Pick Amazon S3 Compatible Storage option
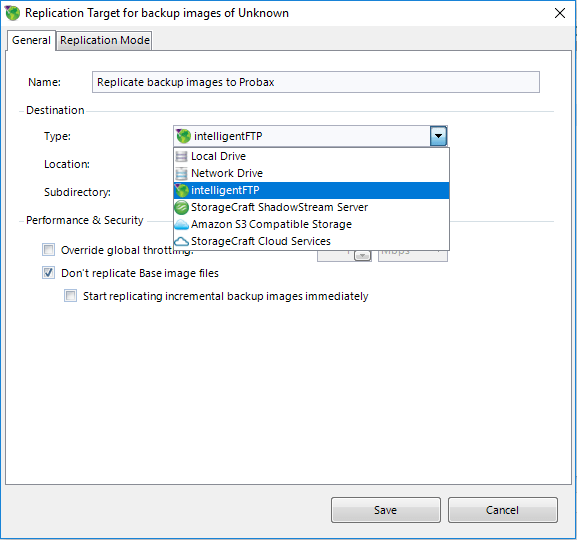577x540 pixels. point(311,224)
